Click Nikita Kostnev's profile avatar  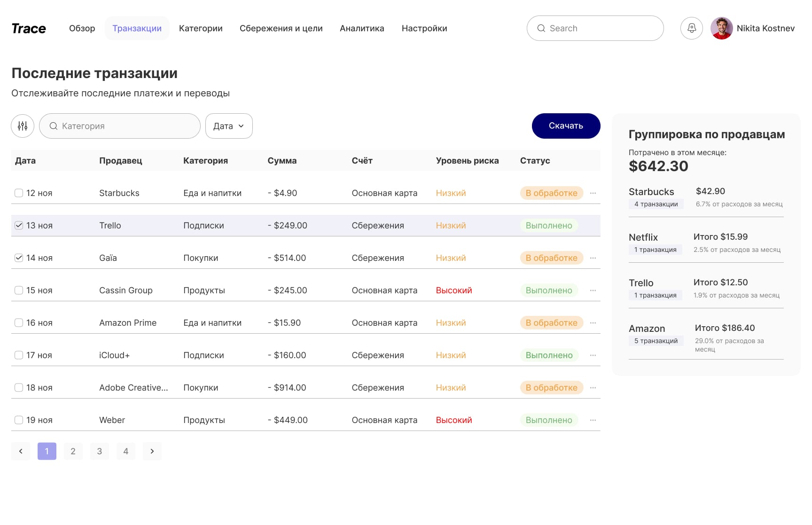[x=722, y=28]
